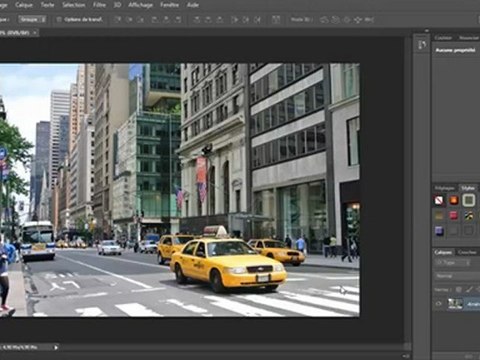Click the Aucune propriété text
Screen dimensions: 480x360
(x=455, y=50)
